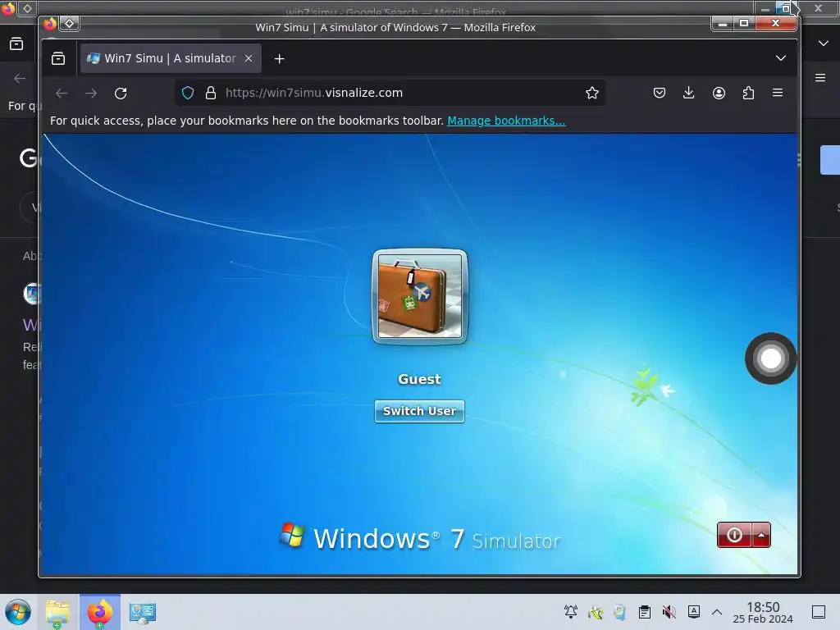
Task: Go forward in front Firefox window
Action: pyautogui.click(x=91, y=94)
